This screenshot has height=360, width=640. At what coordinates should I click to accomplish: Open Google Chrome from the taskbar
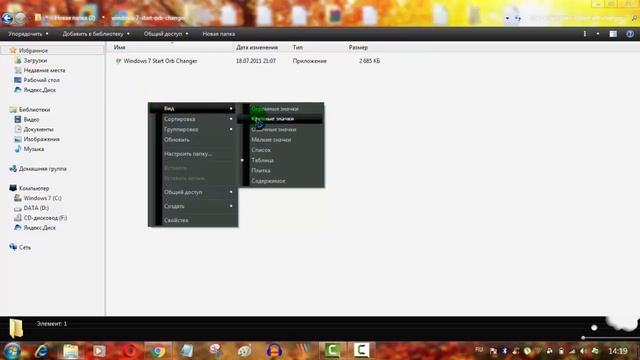(x=158, y=351)
